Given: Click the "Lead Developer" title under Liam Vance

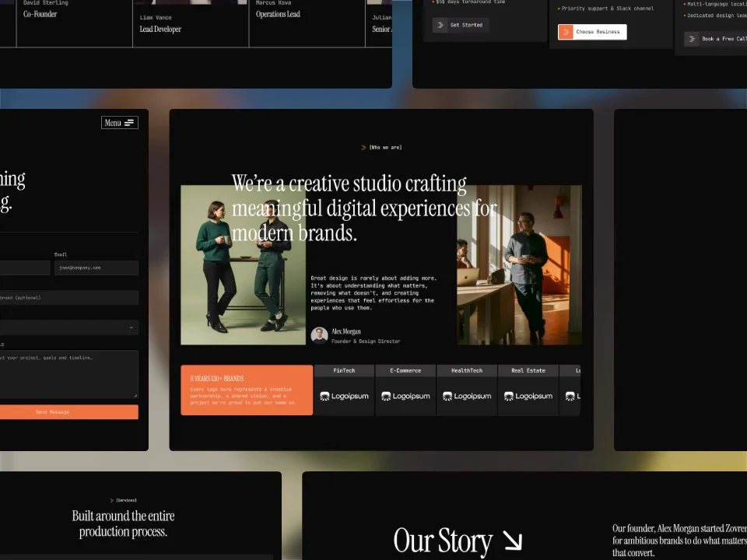Looking at the screenshot, I should point(160,29).
